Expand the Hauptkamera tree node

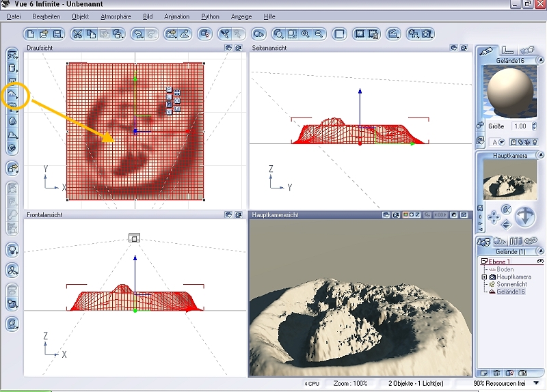(x=484, y=277)
